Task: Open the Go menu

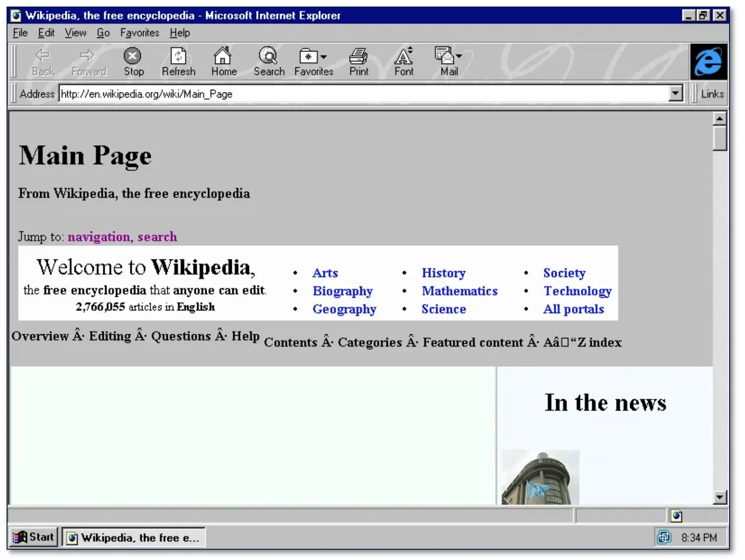Action: pyautogui.click(x=103, y=33)
